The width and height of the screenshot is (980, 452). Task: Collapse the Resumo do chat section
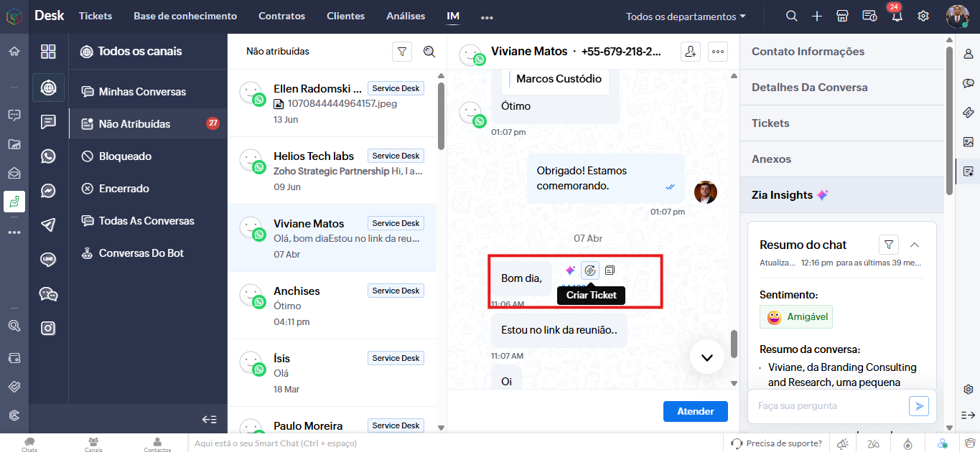[x=915, y=245]
